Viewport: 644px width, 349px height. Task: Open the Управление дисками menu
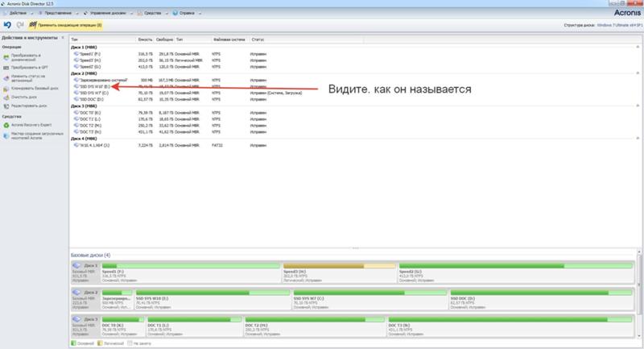tap(108, 13)
